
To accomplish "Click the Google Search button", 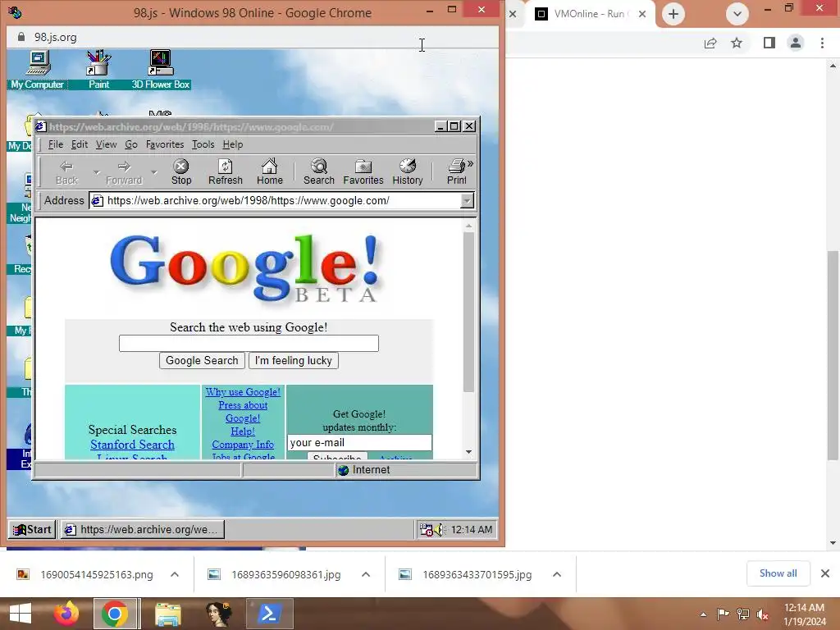I will (202, 361).
